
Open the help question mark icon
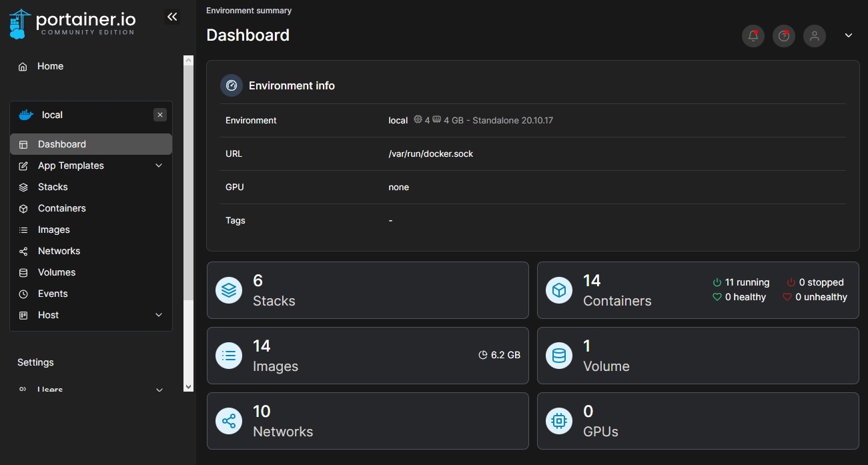(784, 36)
